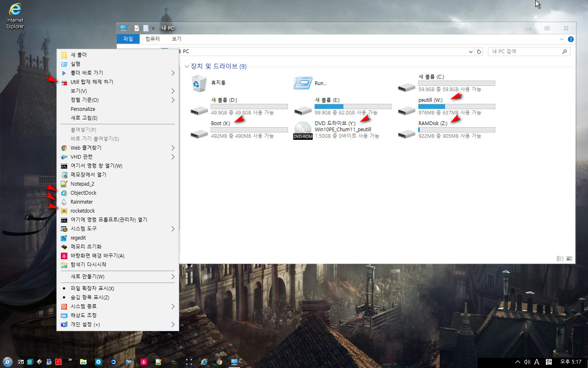Select the DVD-ROM drive (Y:) icon

click(x=303, y=130)
